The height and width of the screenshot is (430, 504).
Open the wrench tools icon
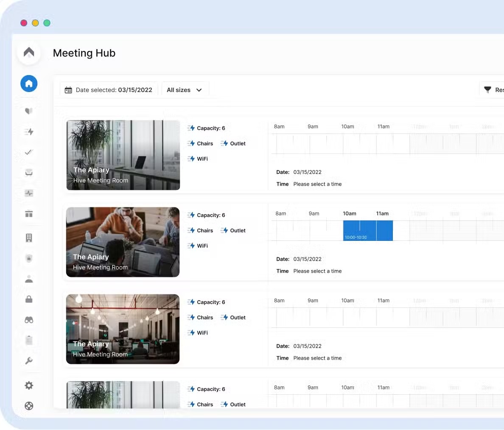click(29, 361)
